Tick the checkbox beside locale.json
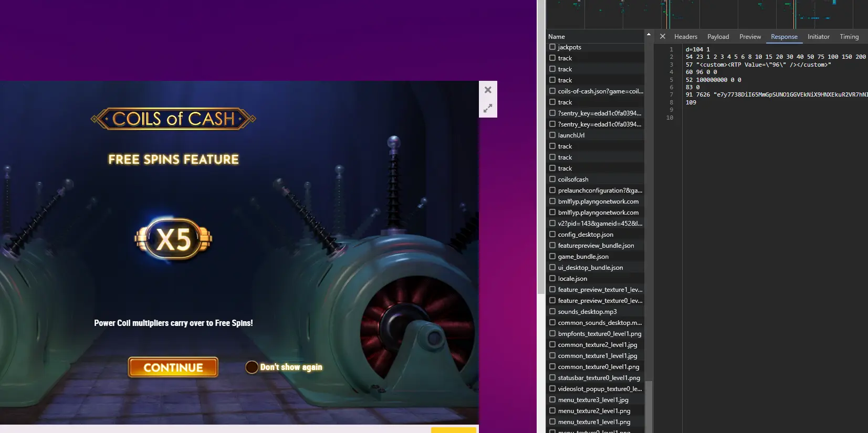 tap(552, 278)
